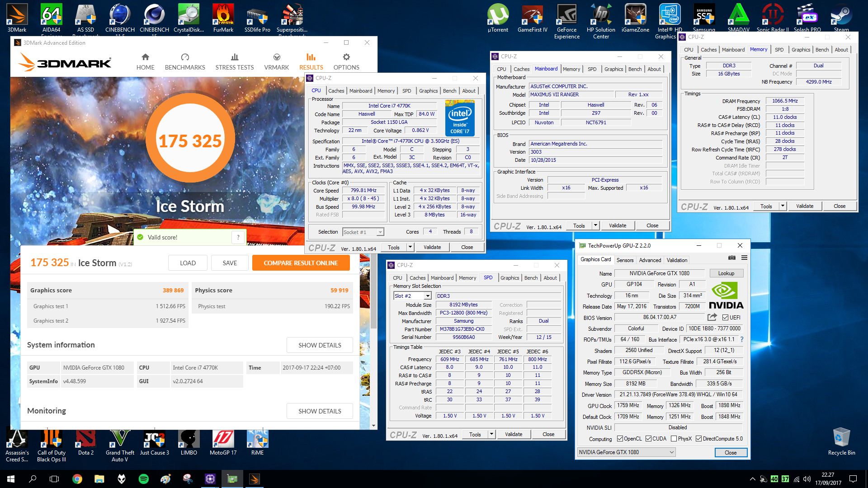Open the Slot #2 memory slot dropdown
This screenshot has height=488, width=868.
pyautogui.click(x=412, y=296)
